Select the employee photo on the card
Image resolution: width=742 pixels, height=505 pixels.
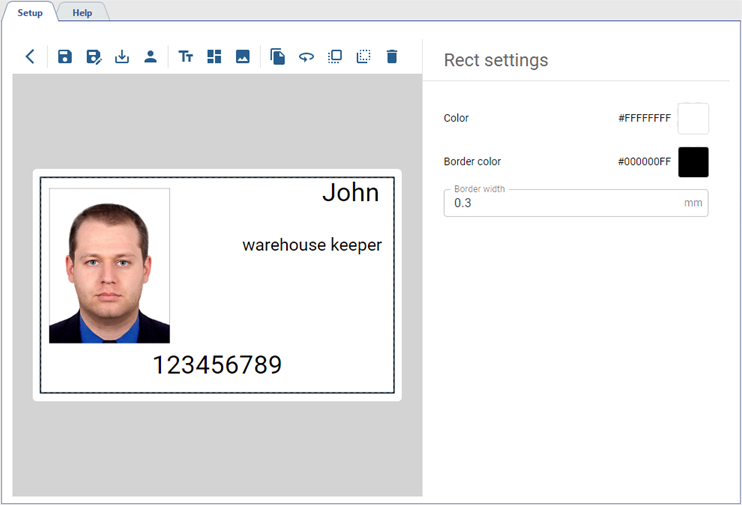pyautogui.click(x=109, y=266)
